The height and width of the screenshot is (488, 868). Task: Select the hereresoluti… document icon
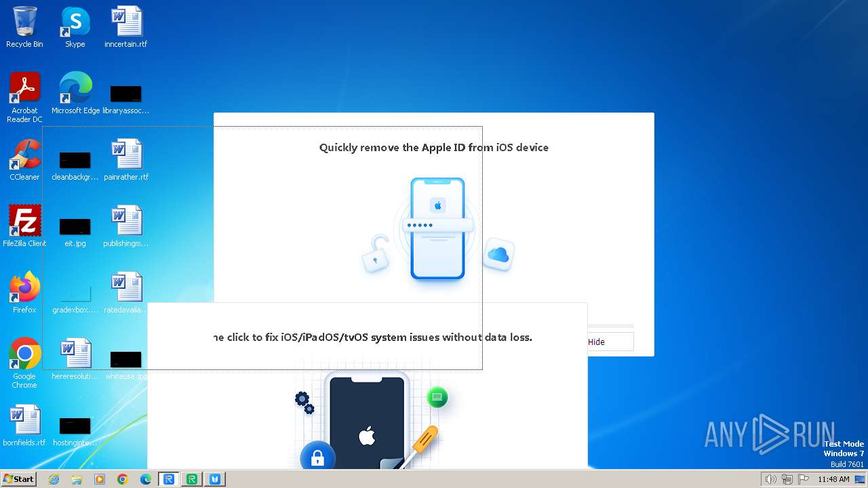tap(75, 359)
